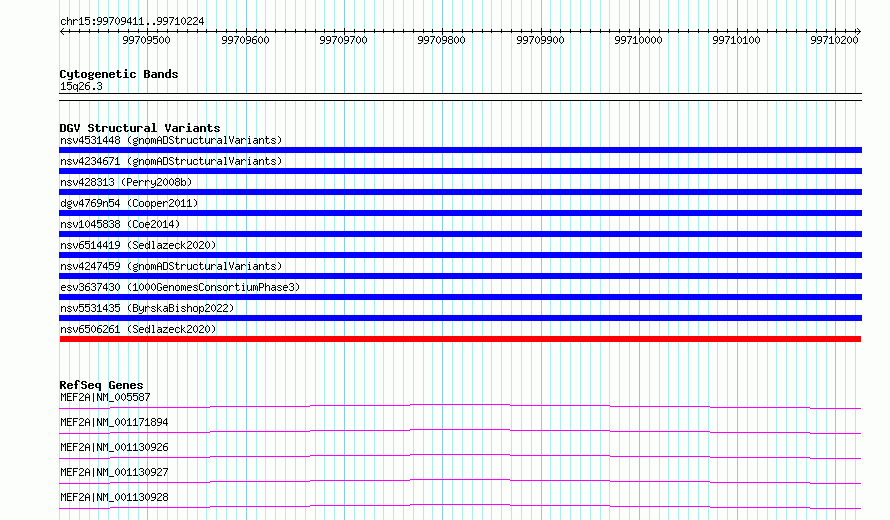Image resolution: width=890 pixels, height=520 pixels.
Task: Click the 99709700 ruler position label
Action: click(343, 40)
